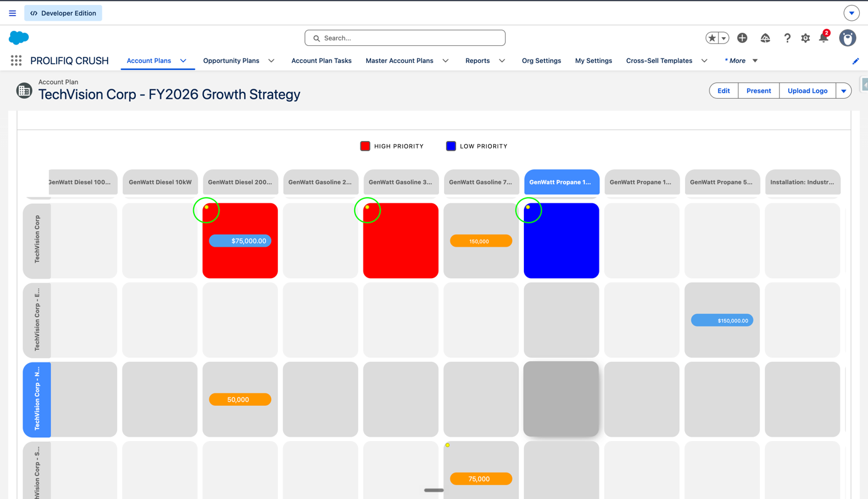Screen dimensions: 868x499
Task: Open the My Settings tab
Action: pos(593,61)
